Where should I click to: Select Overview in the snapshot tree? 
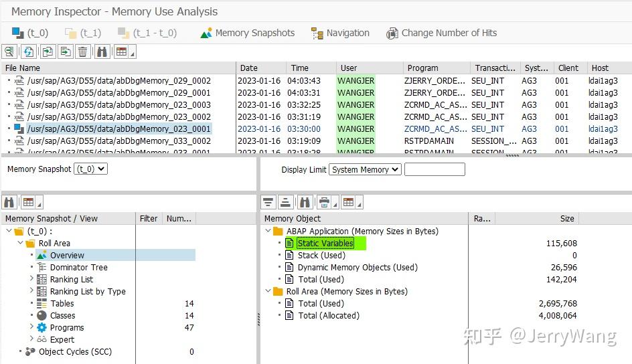(67, 256)
